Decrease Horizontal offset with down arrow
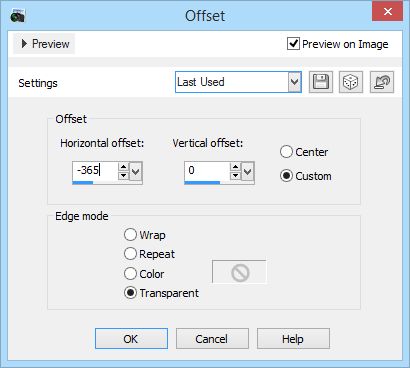The image size is (410, 368). click(x=124, y=175)
